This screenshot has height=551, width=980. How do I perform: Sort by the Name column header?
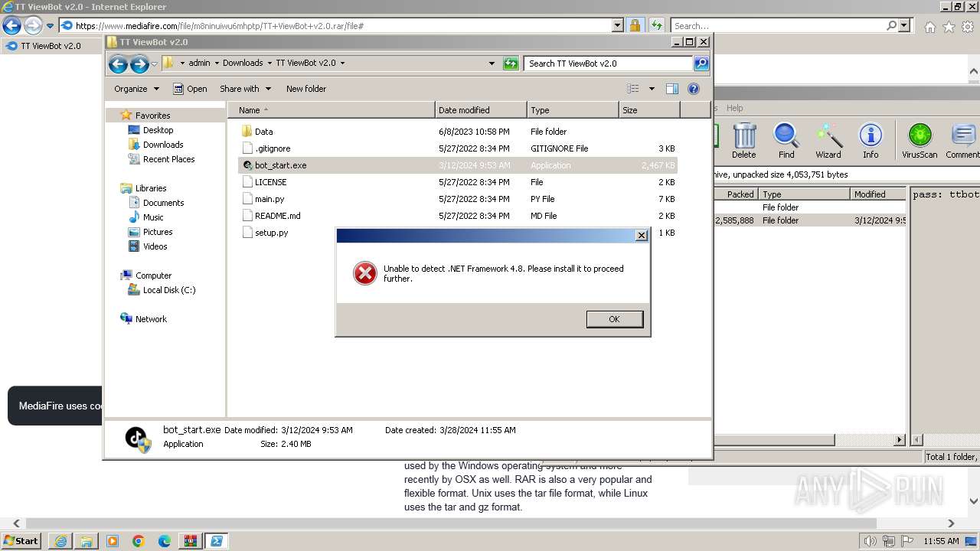[x=331, y=110]
